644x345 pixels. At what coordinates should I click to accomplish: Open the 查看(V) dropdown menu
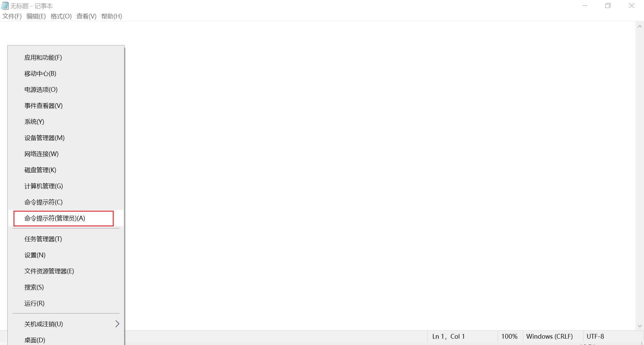tap(87, 16)
